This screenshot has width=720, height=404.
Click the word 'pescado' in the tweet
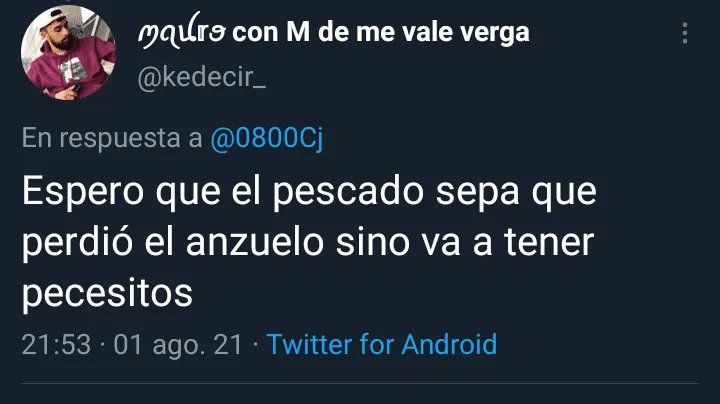point(348,192)
